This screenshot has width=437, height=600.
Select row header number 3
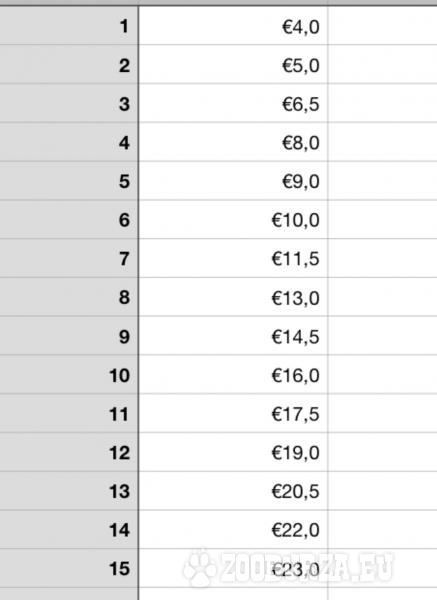coord(69,103)
